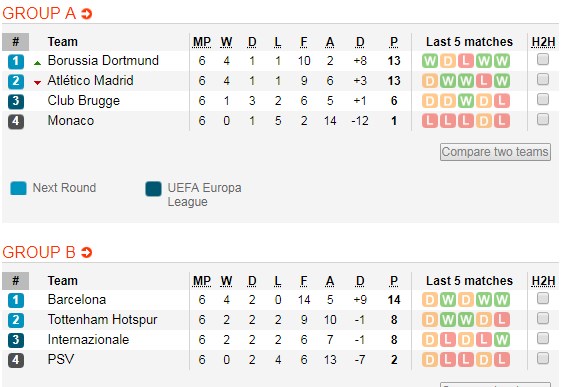Click Internazionale's last win result badge
Screen dimensions: 563x387
pos(502,340)
